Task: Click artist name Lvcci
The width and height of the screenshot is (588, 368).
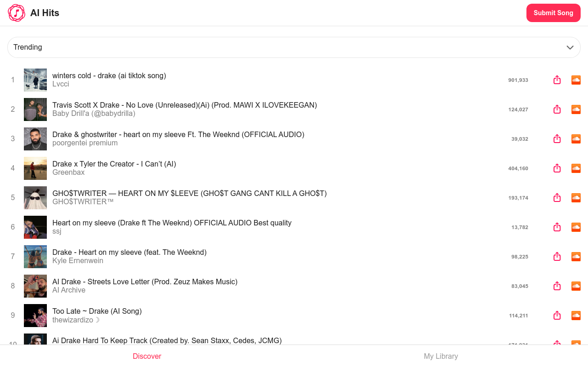Action: (x=61, y=84)
